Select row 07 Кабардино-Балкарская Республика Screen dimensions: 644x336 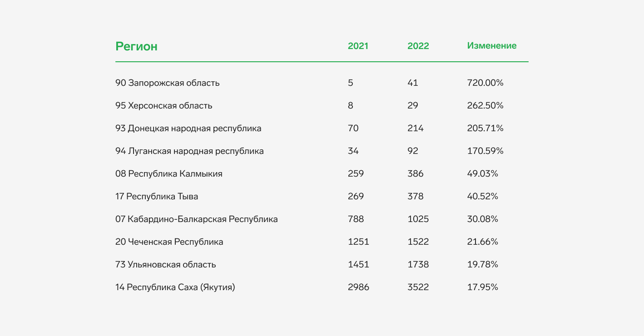click(x=322, y=219)
